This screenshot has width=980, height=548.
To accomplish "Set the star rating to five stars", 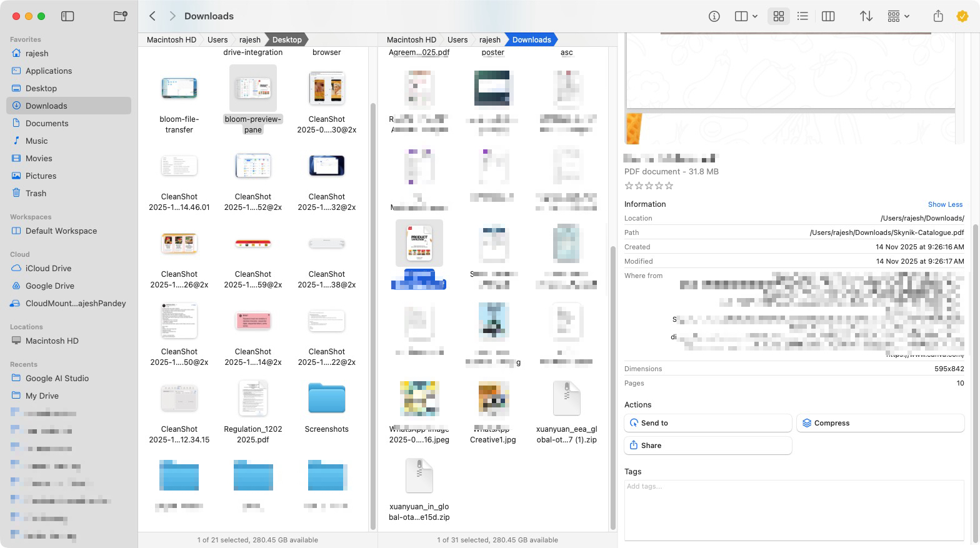I will click(669, 186).
